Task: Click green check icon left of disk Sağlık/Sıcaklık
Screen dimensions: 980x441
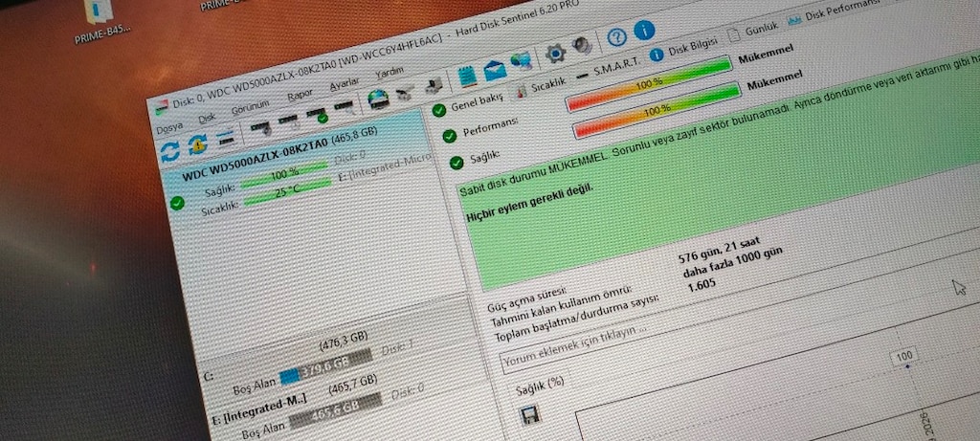Action: pyautogui.click(x=177, y=203)
